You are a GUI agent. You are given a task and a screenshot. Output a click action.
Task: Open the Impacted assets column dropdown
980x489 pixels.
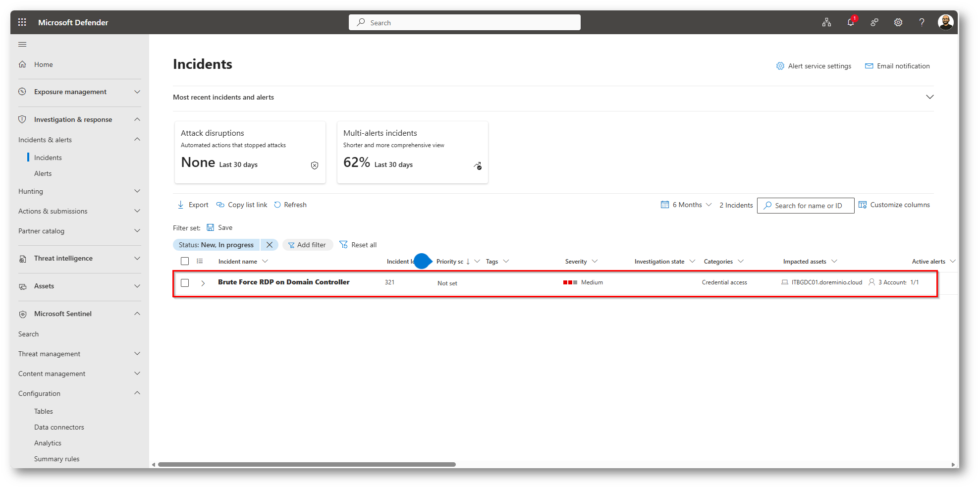[834, 261]
